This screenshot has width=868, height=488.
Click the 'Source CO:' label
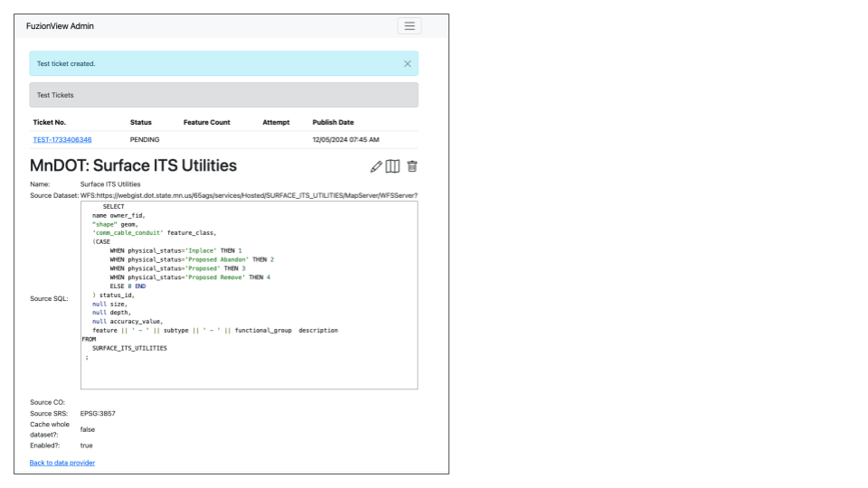coord(47,402)
